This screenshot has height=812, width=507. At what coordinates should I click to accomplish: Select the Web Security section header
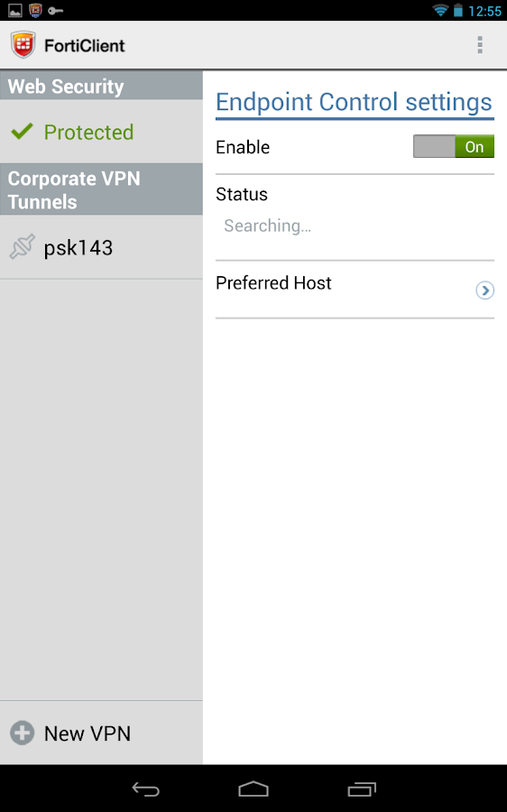[102, 86]
